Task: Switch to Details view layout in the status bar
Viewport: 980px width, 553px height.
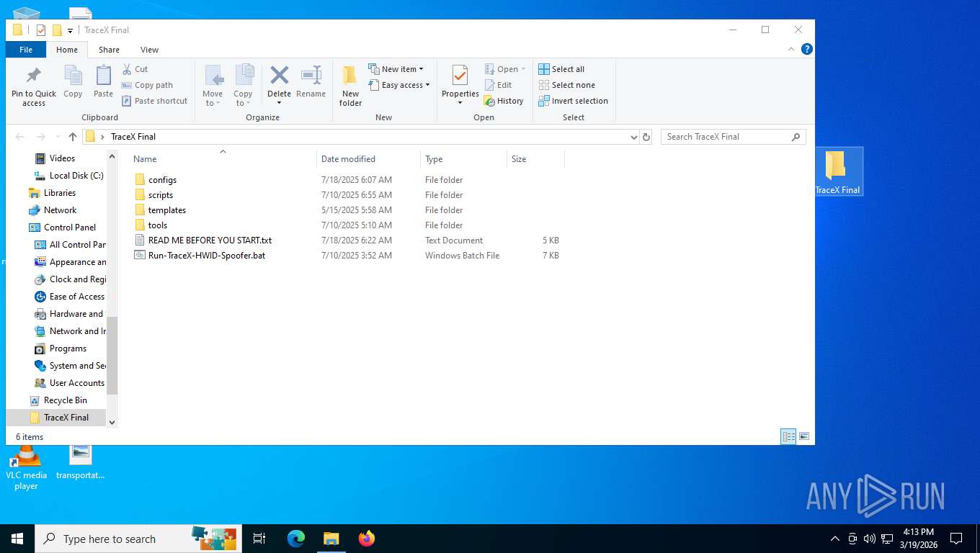Action: point(789,436)
